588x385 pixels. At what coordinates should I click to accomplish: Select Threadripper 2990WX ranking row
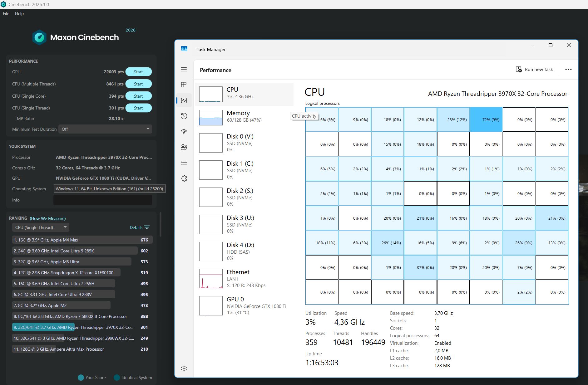click(82, 338)
